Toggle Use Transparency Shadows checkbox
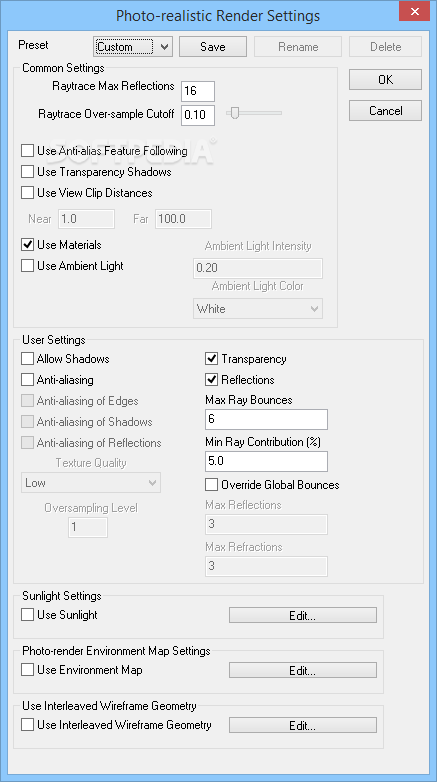Image resolution: width=437 pixels, height=782 pixels. click(27, 172)
